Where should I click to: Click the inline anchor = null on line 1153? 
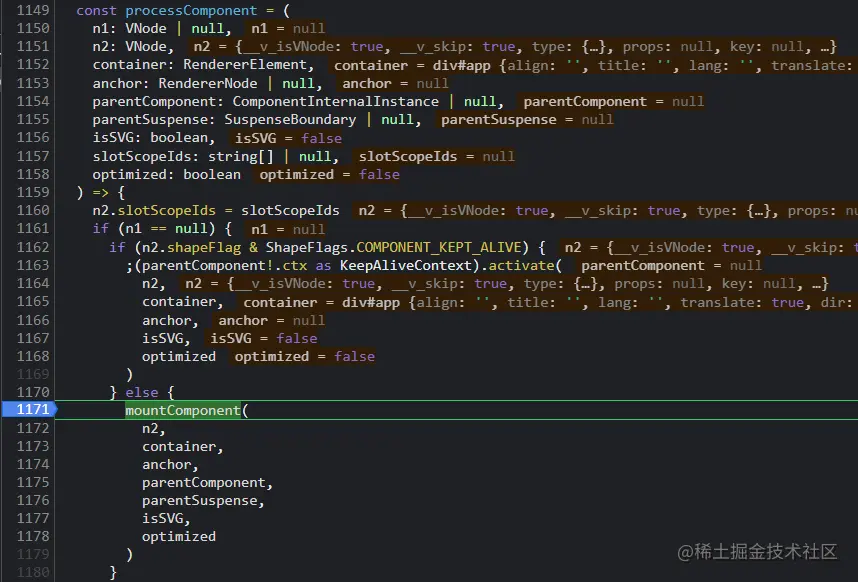click(x=395, y=83)
